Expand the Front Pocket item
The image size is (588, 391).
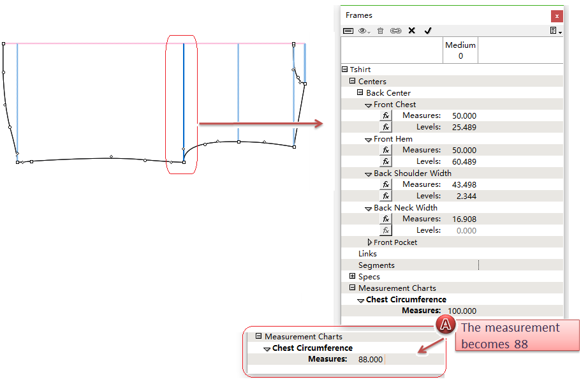[x=369, y=242]
